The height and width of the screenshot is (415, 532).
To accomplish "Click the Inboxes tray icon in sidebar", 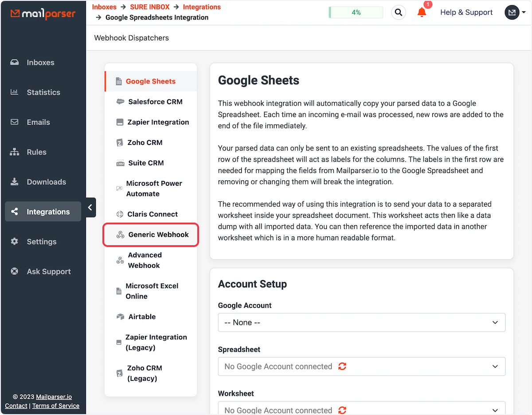I will coord(15,63).
